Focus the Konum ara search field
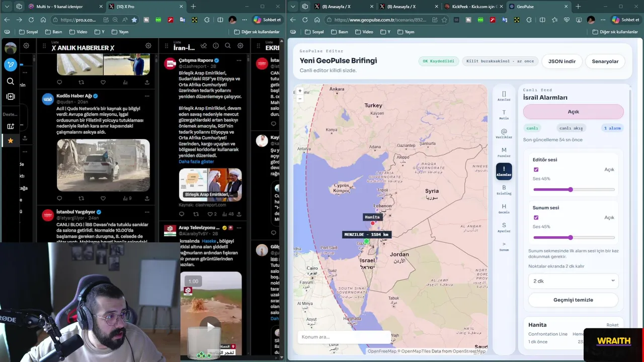 [344, 337]
